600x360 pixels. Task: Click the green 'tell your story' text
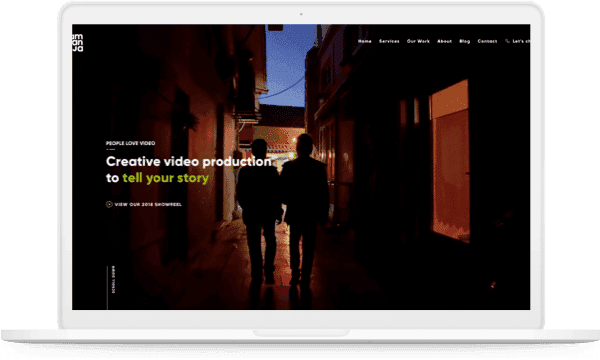[166, 178]
